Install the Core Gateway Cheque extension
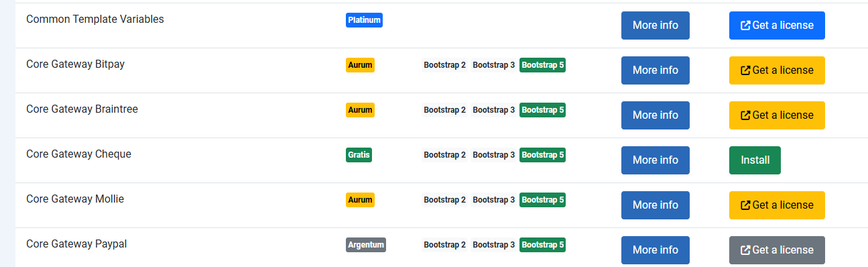This screenshot has width=868, height=267. pyautogui.click(x=755, y=160)
